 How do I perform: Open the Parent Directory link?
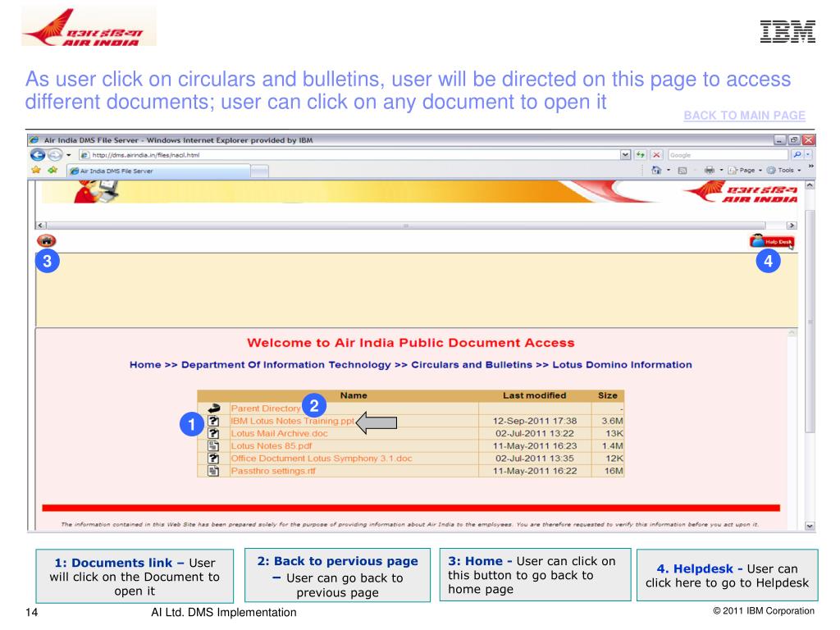pos(265,409)
